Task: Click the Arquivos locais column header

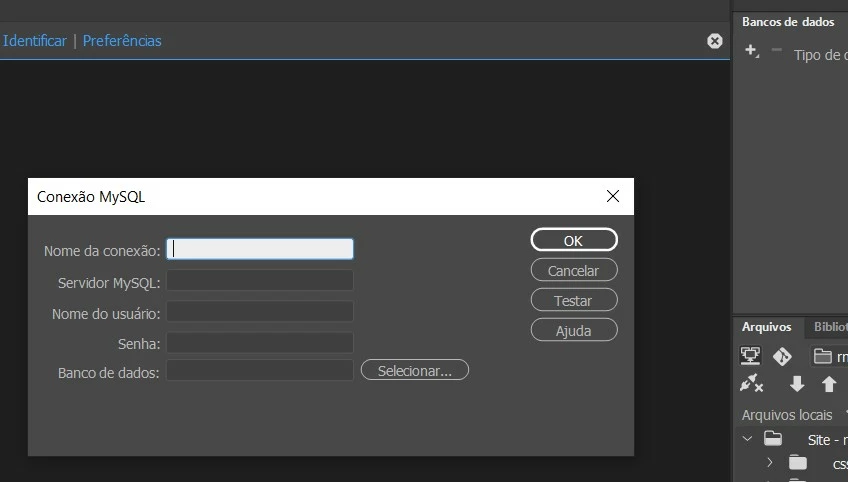Action: pos(787,415)
